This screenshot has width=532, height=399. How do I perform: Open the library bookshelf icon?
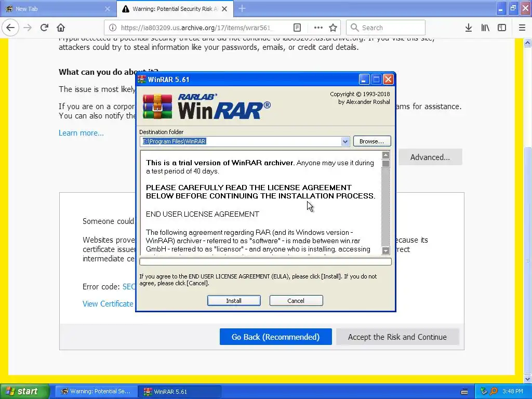(x=485, y=28)
